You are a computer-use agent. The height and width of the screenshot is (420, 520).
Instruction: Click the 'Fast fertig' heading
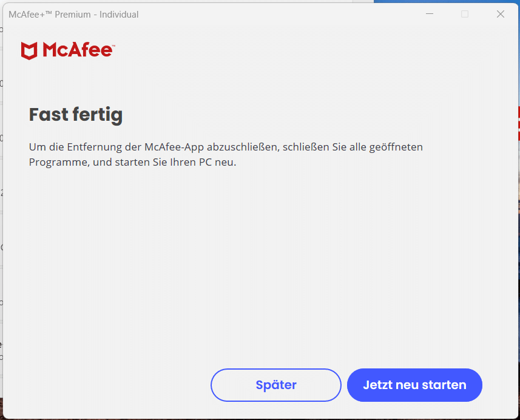(76, 115)
